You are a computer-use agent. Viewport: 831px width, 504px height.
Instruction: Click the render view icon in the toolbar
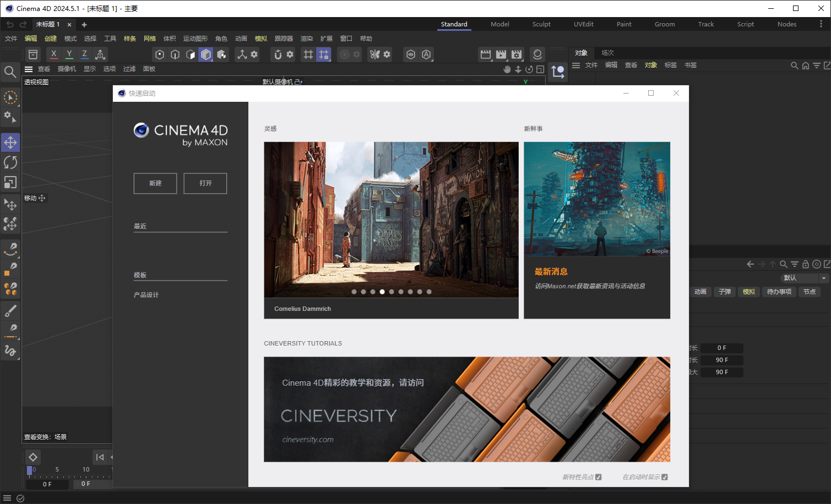[486, 54]
